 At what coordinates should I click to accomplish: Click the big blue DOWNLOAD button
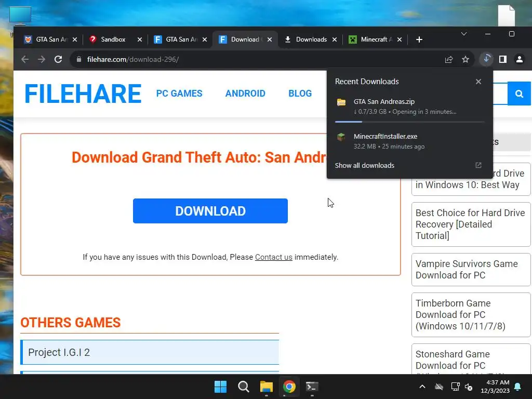(x=210, y=211)
